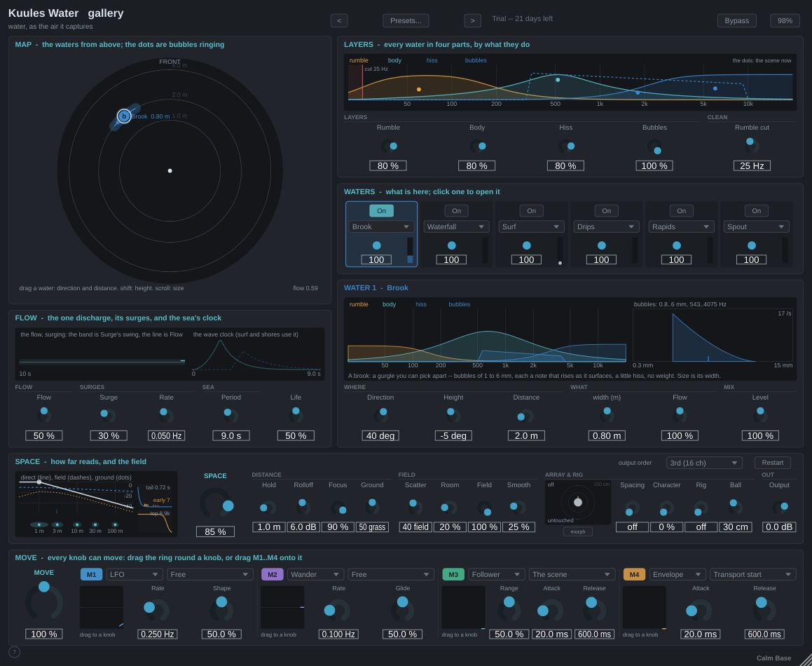Click the big SPACE knob
The image size is (812, 666).
(x=215, y=503)
